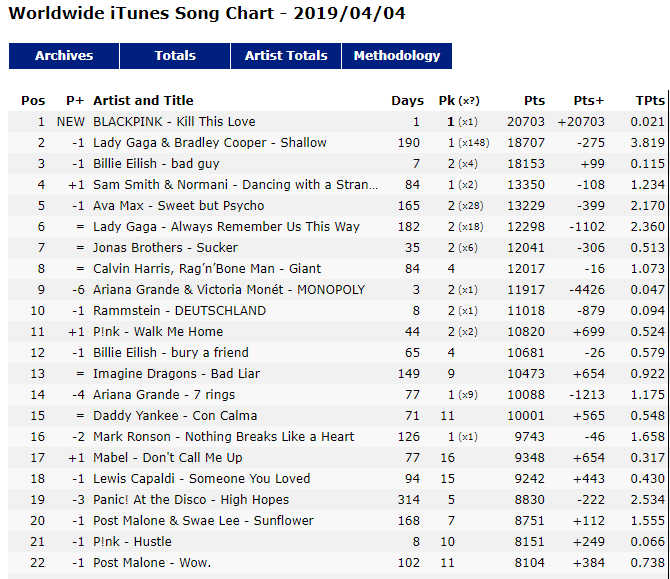The width and height of the screenshot is (670, 579).
Task: Open the Archives tab
Action: click(x=64, y=56)
